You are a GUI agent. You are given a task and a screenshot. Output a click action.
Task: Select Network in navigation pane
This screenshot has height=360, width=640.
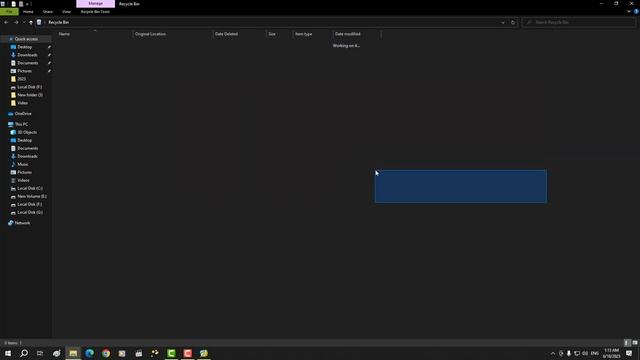[22, 223]
